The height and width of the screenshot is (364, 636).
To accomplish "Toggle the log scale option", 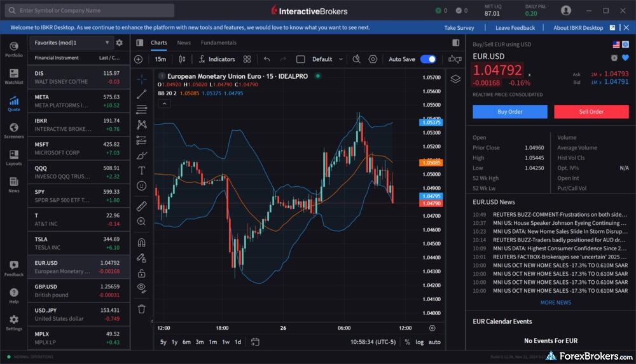I will 420,342.
